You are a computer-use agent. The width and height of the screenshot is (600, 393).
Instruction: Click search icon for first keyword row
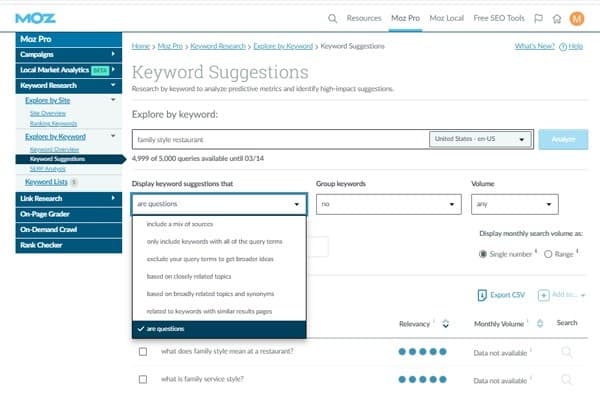[567, 352]
